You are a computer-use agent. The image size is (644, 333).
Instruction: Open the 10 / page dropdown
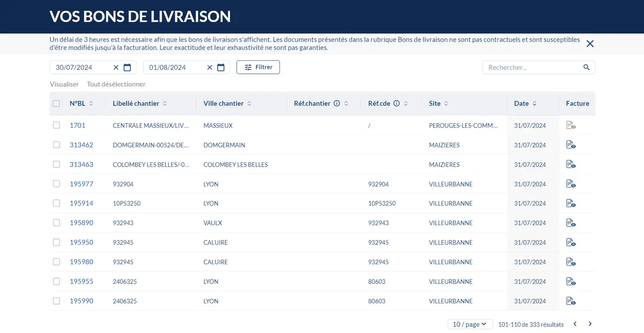(470, 324)
